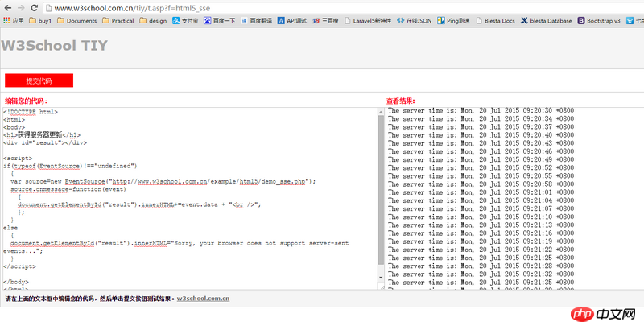Click the code editor scrollbar down arrow

coord(380,278)
